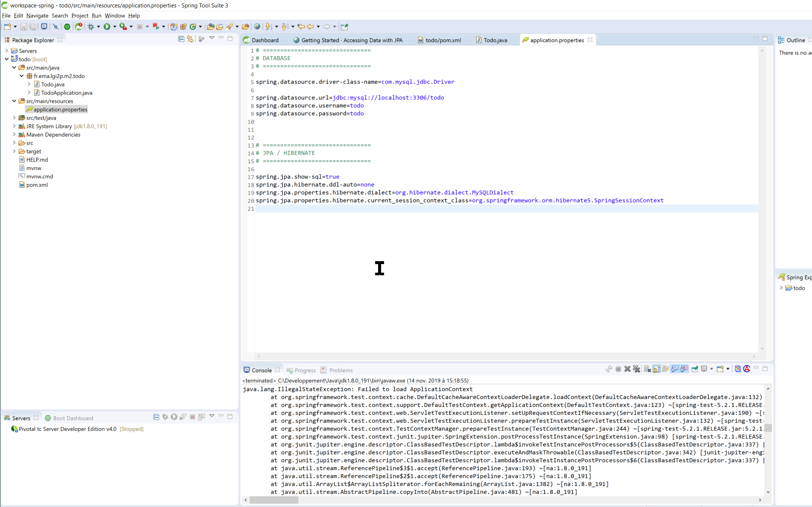Open Run button dropdown arrow
Image resolution: width=812 pixels, height=507 pixels.
[115, 27]
